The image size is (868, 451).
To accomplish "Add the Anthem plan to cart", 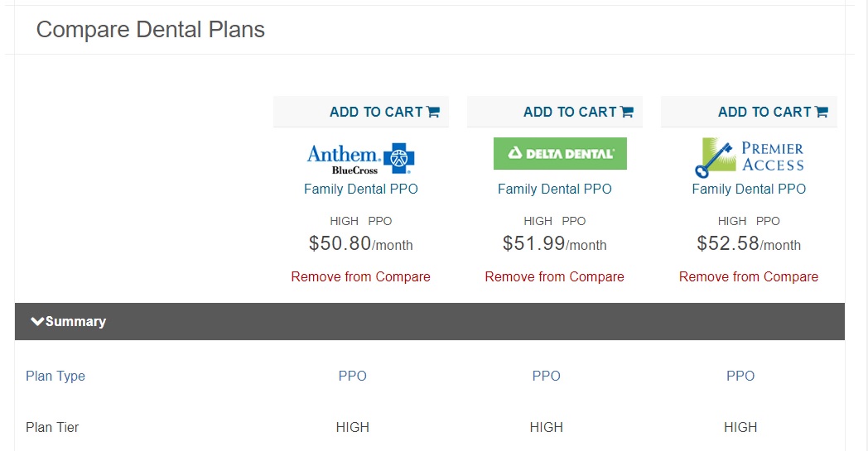I will coord(384,112).
